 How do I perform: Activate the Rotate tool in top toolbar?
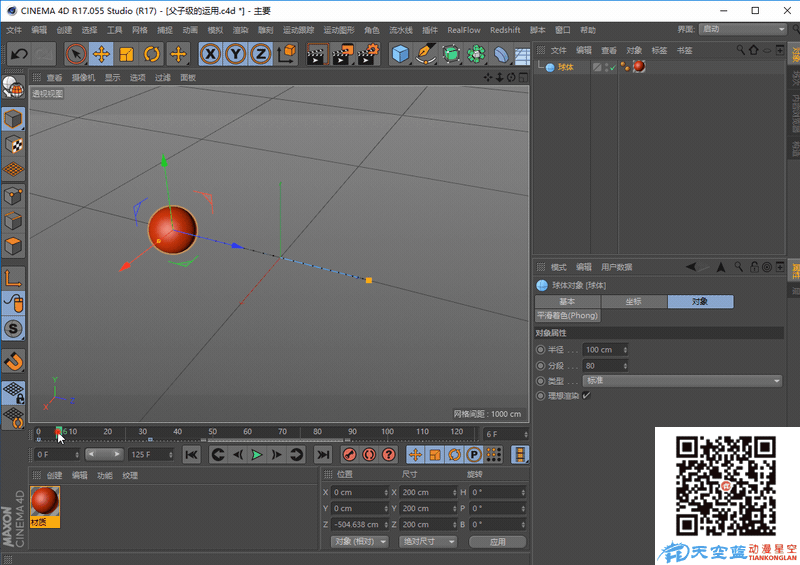(x=152, y=54)
